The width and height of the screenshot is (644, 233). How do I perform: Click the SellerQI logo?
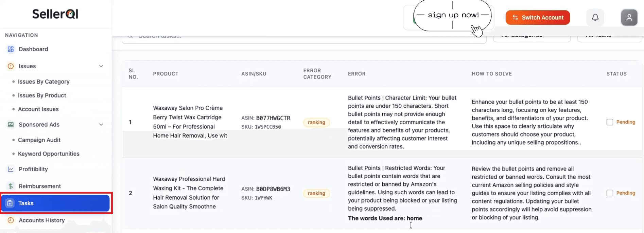tap(55, 14)
